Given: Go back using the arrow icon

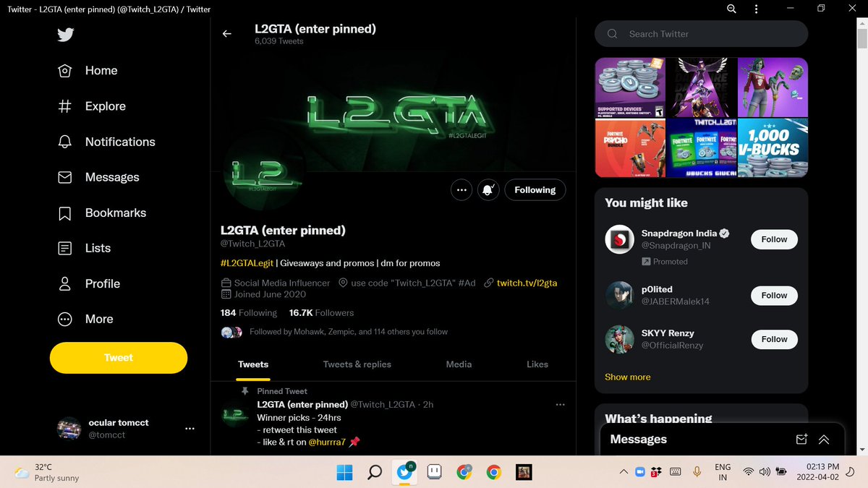Looking at the screenshot, I should tap(227, 34).
